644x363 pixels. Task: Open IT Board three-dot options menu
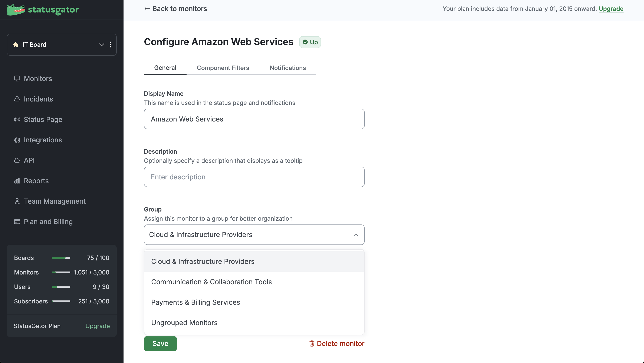[110, 45]
